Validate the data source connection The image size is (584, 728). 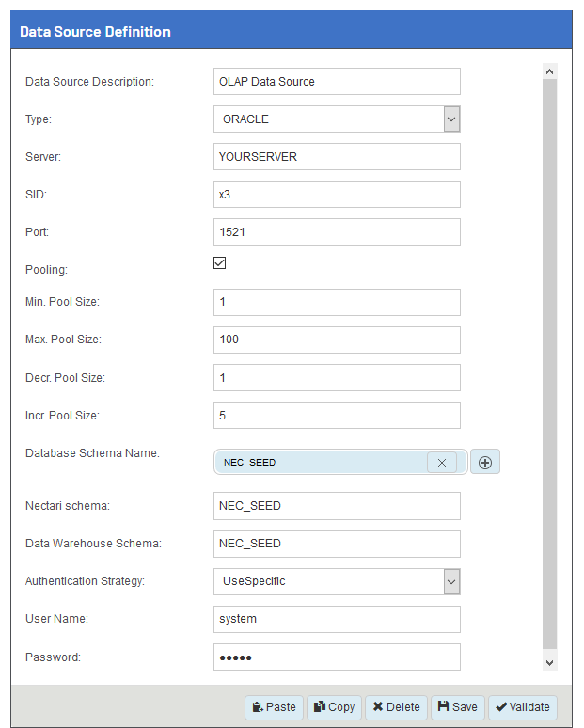(522, 707)
